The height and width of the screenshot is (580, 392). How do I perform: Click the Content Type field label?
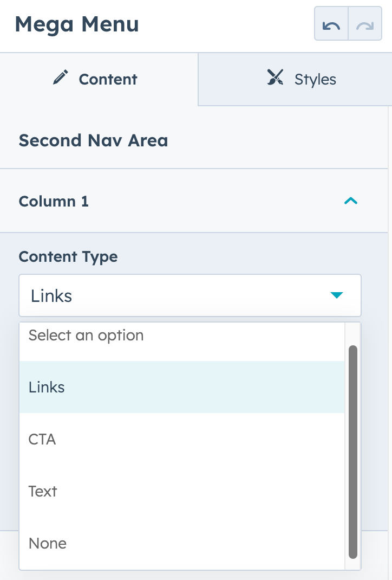pos(68,256)
